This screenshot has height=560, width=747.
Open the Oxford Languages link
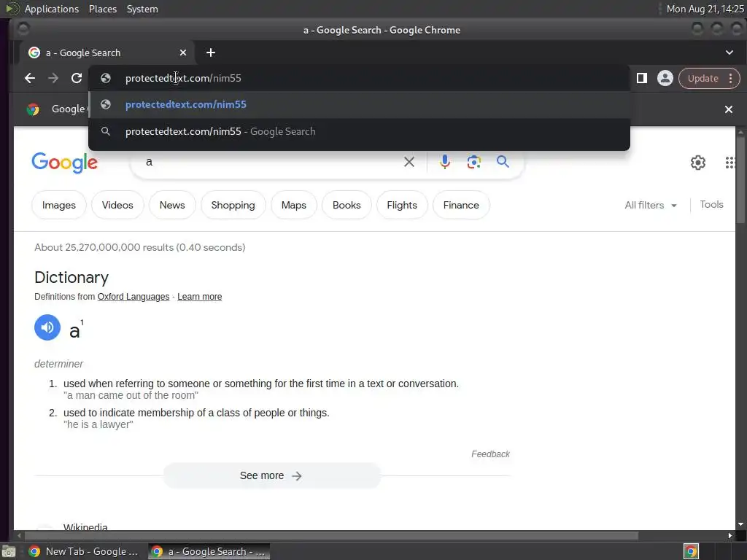(133, 297)
